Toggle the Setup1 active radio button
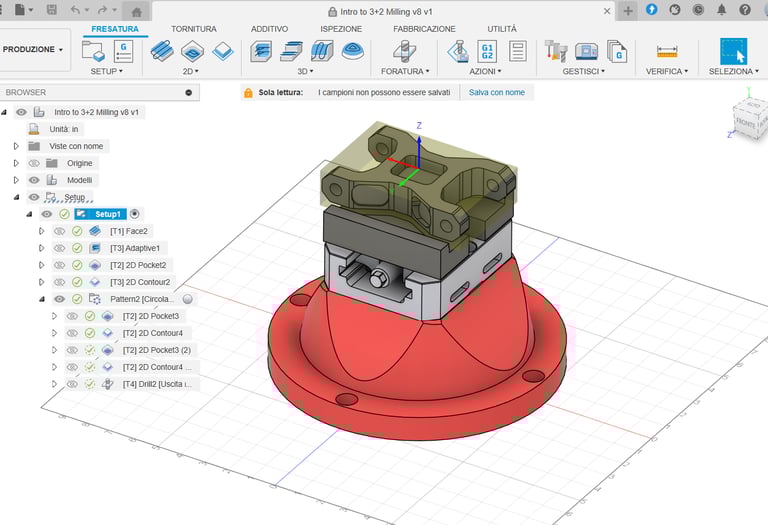Screen dimensions: 768x525 135,214
